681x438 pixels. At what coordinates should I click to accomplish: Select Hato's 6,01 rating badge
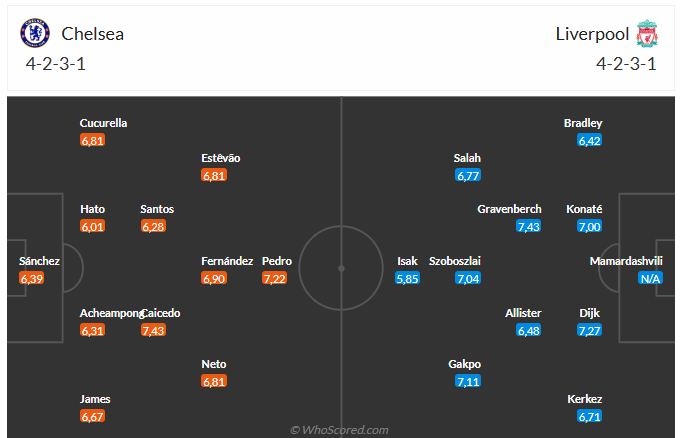click(x=93, y=226)
